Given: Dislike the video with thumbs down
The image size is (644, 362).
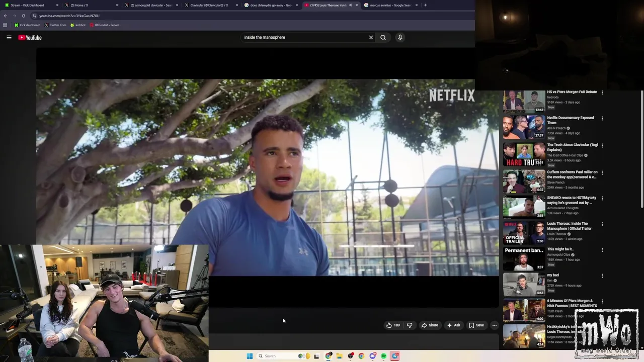Looking at the screenshot, I should coord(410,325).
